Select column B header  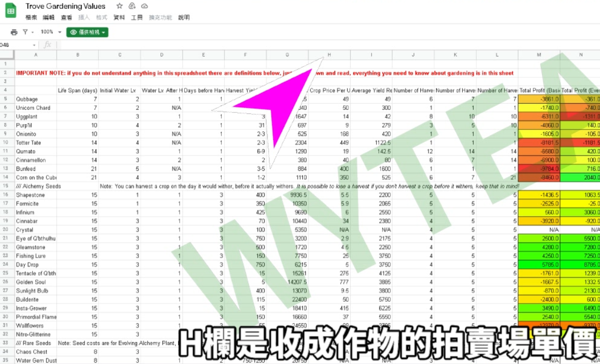[78, 55]
